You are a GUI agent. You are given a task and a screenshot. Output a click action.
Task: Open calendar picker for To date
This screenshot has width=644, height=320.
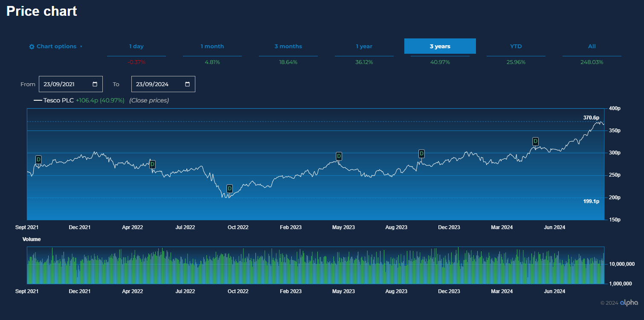click(187, 84)
